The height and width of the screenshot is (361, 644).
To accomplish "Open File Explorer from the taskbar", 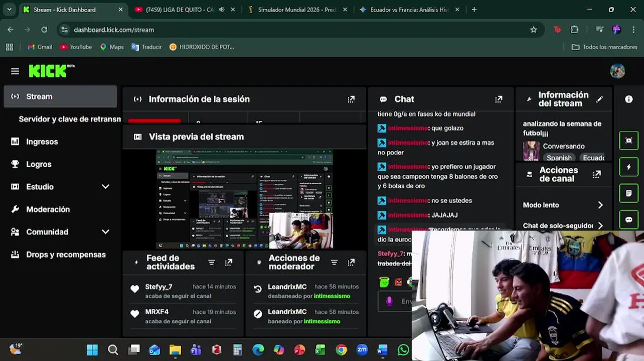I will (175, 349).
